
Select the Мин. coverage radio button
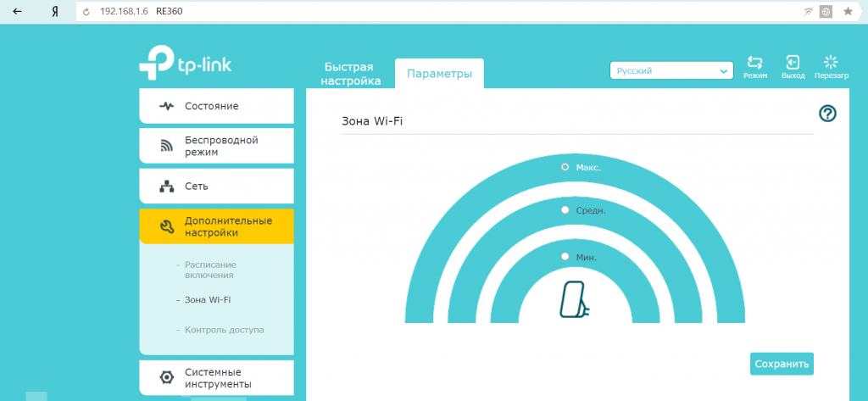pyautogui.click(x=565, y=256)
